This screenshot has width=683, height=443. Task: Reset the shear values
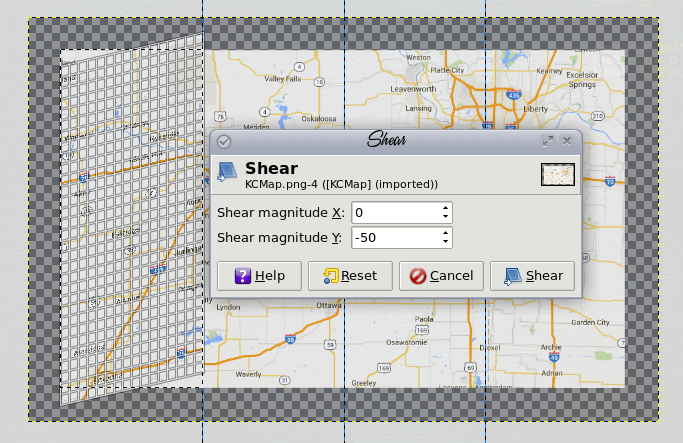click(350, 276)
